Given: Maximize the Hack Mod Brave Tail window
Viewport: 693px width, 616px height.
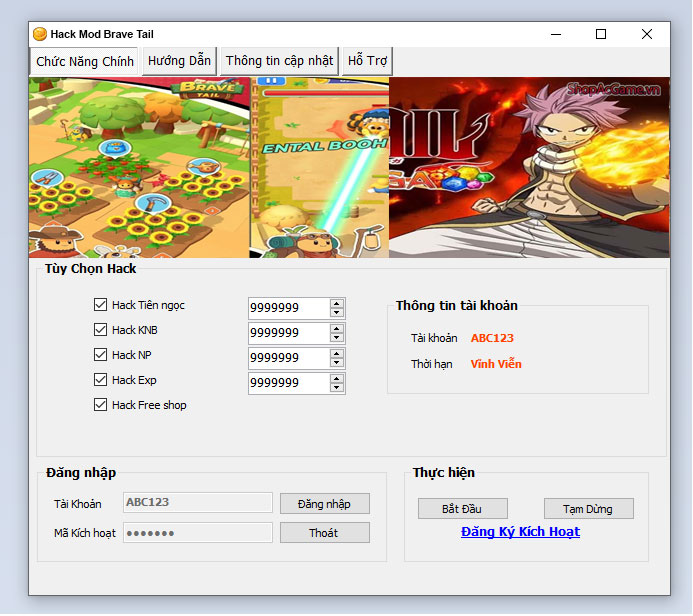Looking at the screenshot, I should pos(601,34).
